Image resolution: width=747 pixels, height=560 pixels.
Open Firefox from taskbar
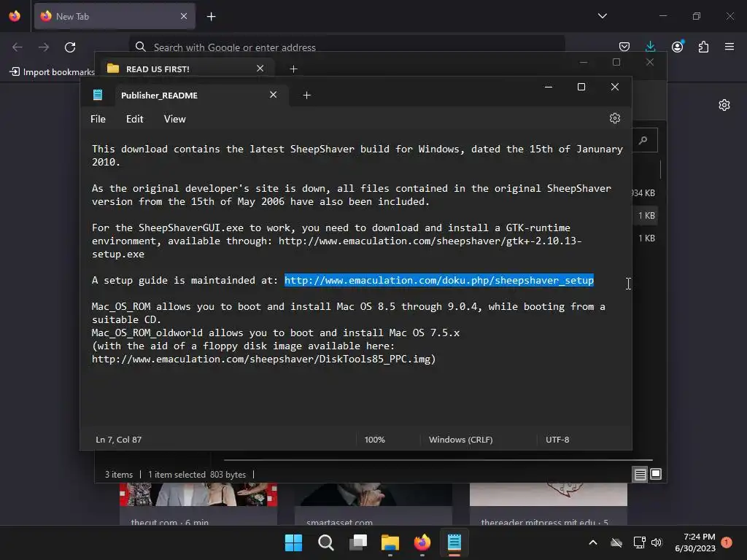422,542
